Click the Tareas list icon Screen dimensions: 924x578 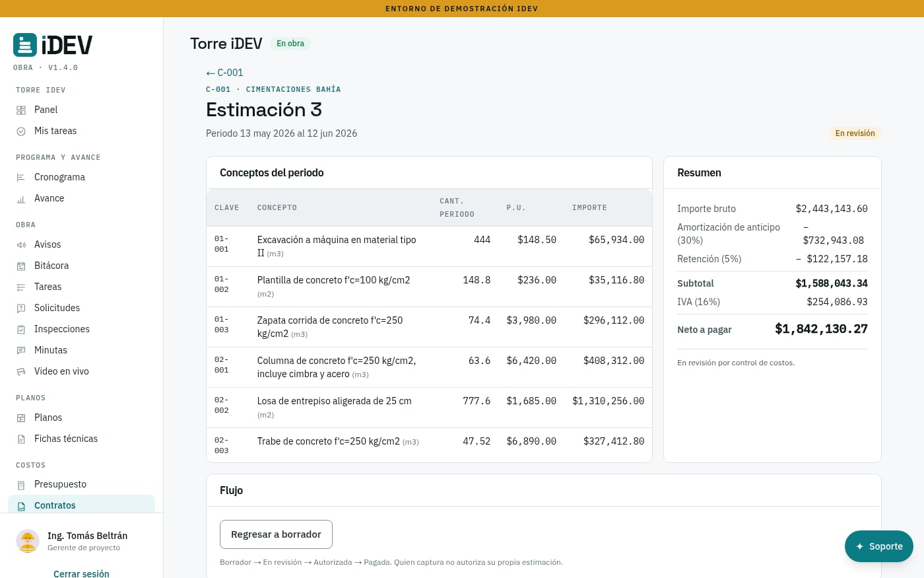pyautogui.click(x=21, y=287)
